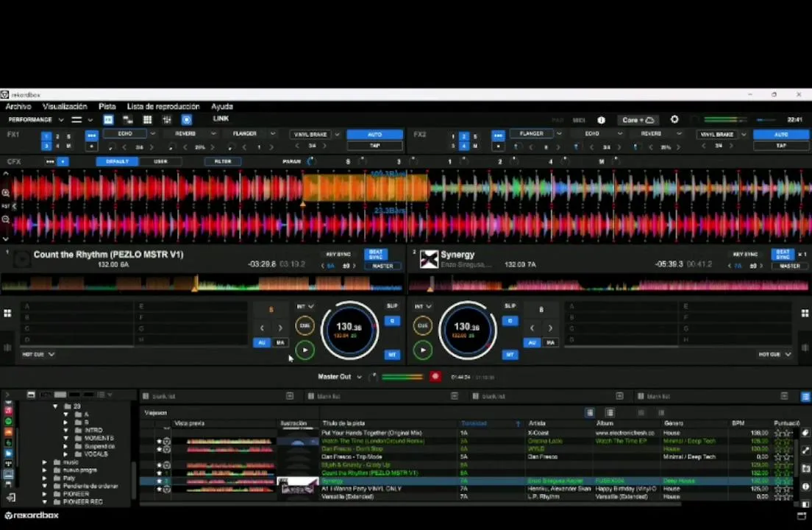The width and height of the screenshot is (812, 530).
Task: Toggle the sampler panel icon
Action: pyautogui.click(x=127, y=120)
